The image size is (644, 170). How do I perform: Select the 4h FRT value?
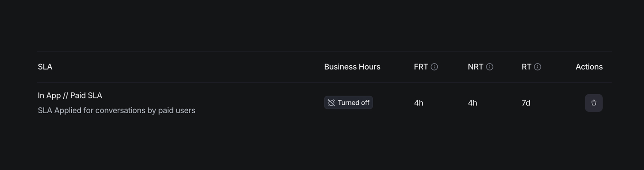coord(419,103)
